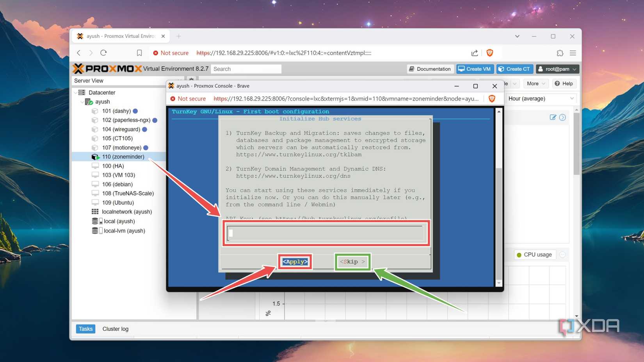
Task: Switch to the Cluster log tab
Action: pos(116,329)
